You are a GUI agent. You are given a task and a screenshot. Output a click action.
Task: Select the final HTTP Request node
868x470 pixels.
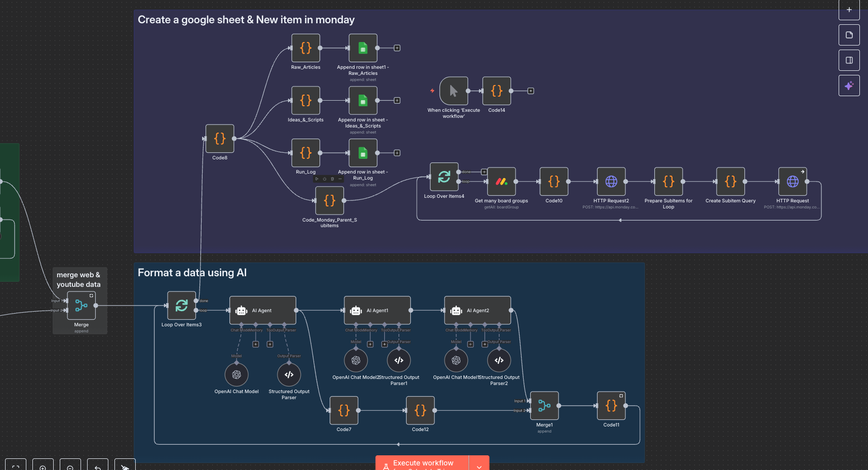tap(793, 182)
